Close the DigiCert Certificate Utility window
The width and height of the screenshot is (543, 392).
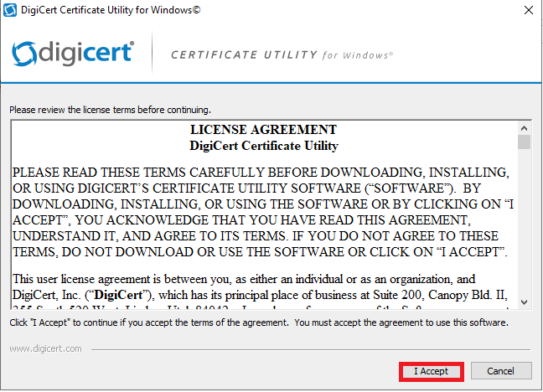[529, 10]
